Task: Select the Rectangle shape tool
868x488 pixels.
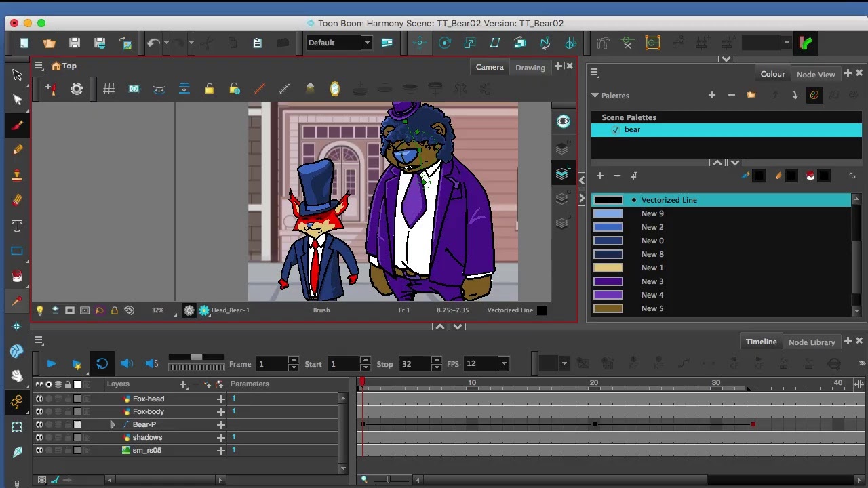Action: coord(17,251)
